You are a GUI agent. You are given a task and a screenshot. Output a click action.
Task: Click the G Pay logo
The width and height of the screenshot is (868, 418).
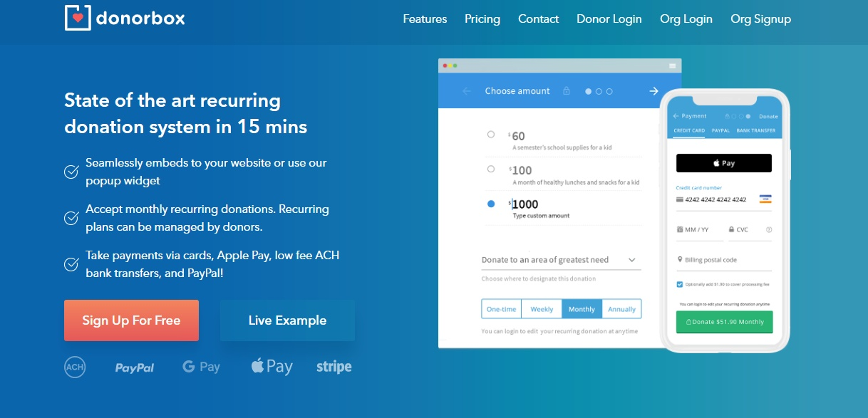coord(202,367)
